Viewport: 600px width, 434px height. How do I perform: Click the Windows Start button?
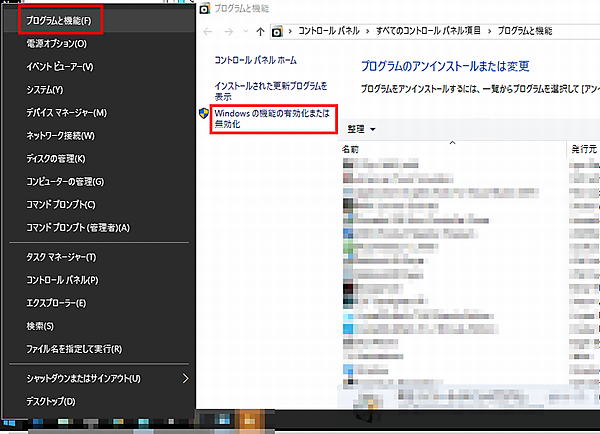[x=10, y=423]
